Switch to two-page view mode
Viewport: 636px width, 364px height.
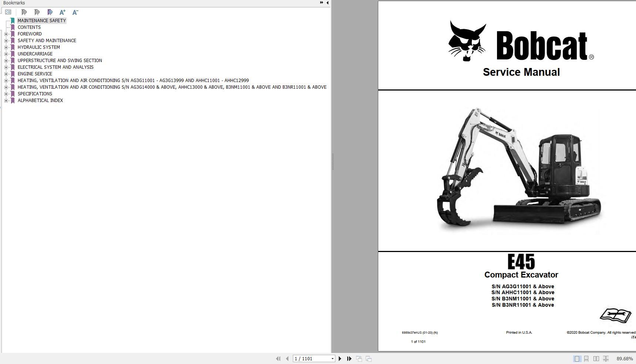click(596, 358)
